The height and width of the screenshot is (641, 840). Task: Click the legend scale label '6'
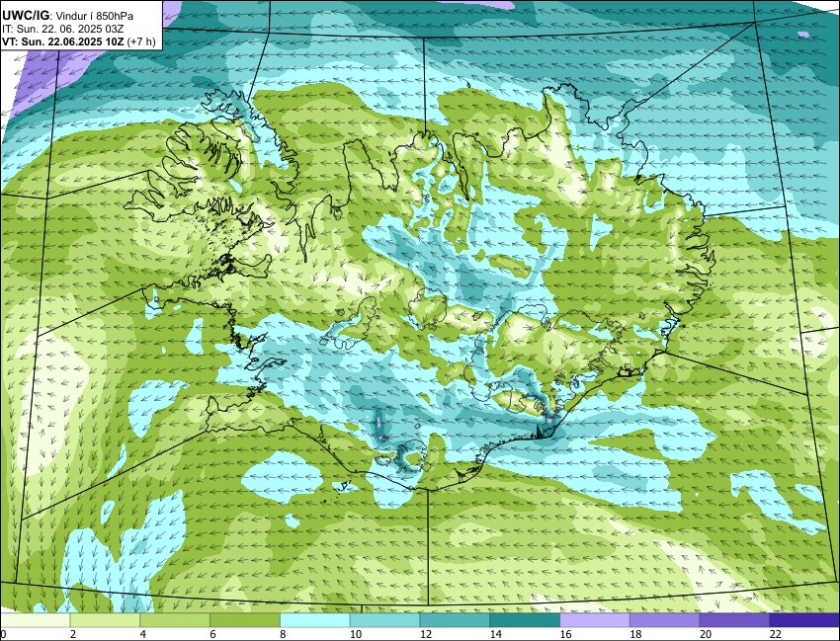[212, 634]
